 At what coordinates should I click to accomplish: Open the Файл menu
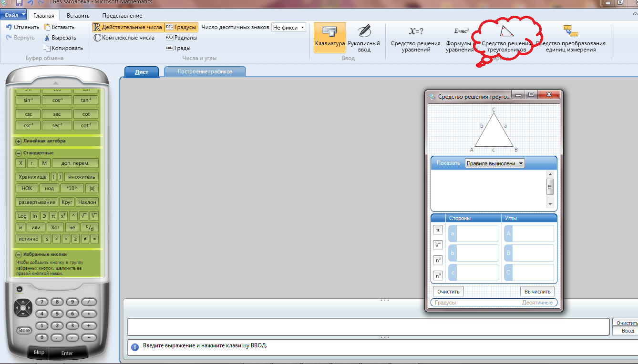13,16
